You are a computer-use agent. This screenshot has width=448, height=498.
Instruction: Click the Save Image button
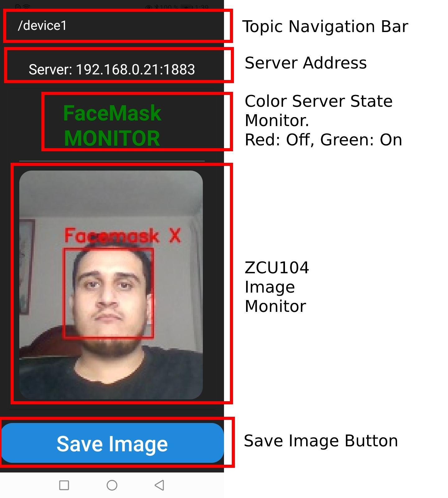[x=113, y=443]
